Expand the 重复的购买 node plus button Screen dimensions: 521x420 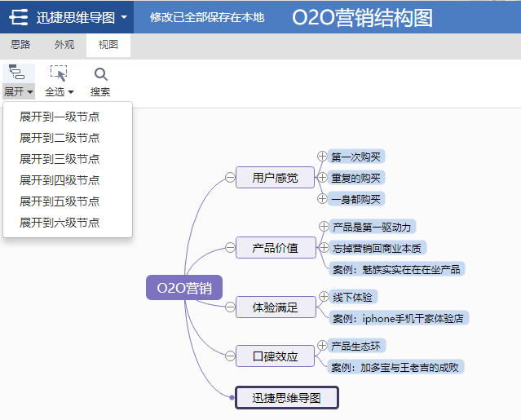click(x=322, y=178)
